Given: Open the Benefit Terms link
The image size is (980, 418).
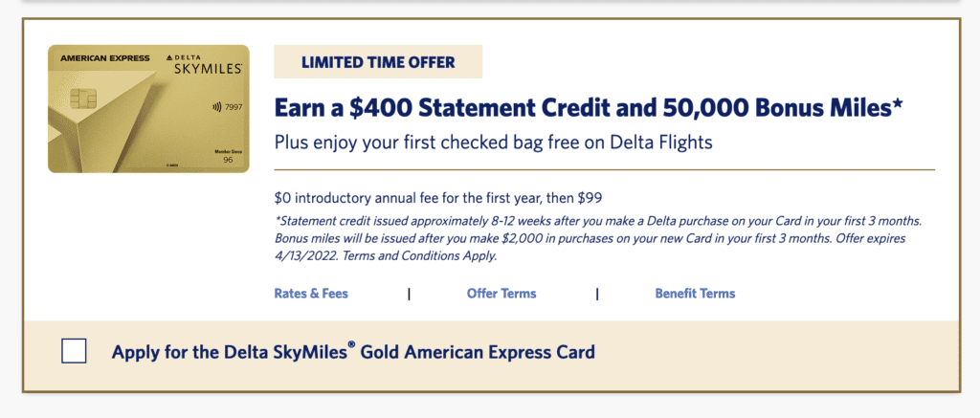Looking at the screenshot, I should [695, 293].
